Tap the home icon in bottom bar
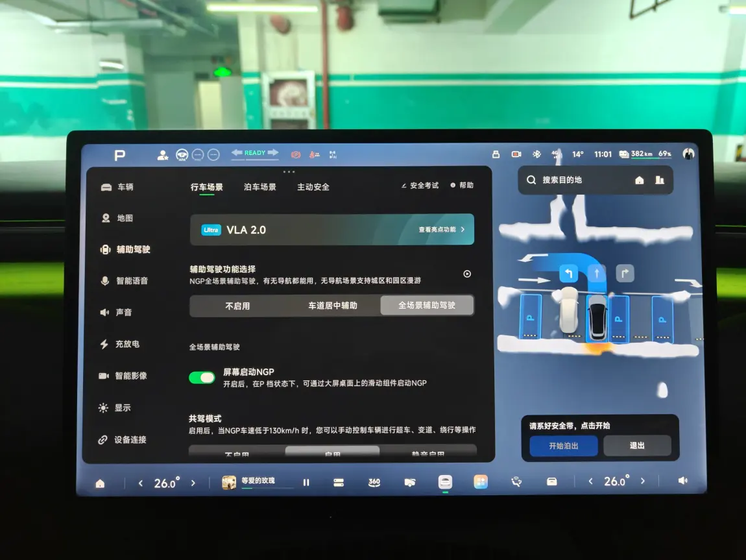The width and height of the screenshot is (746, 560). click(x=100, y=483)
